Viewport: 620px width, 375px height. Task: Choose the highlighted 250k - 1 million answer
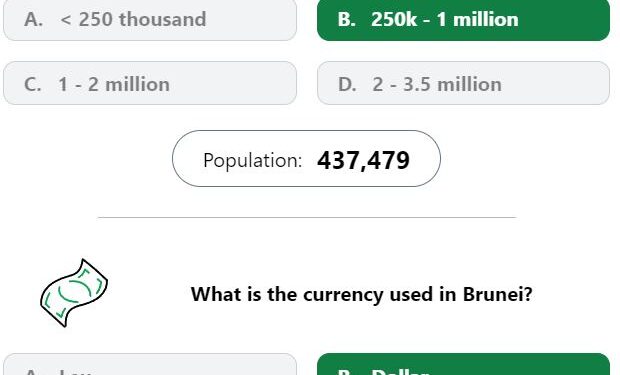point(463,19)
